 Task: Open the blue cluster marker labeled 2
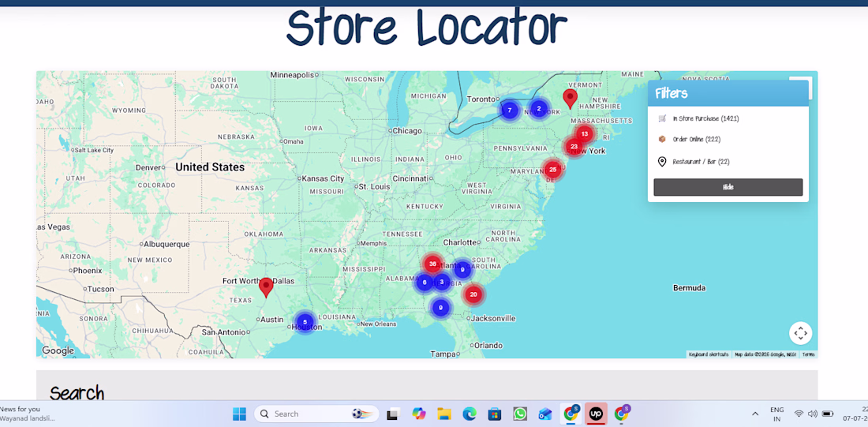[539, 109]
